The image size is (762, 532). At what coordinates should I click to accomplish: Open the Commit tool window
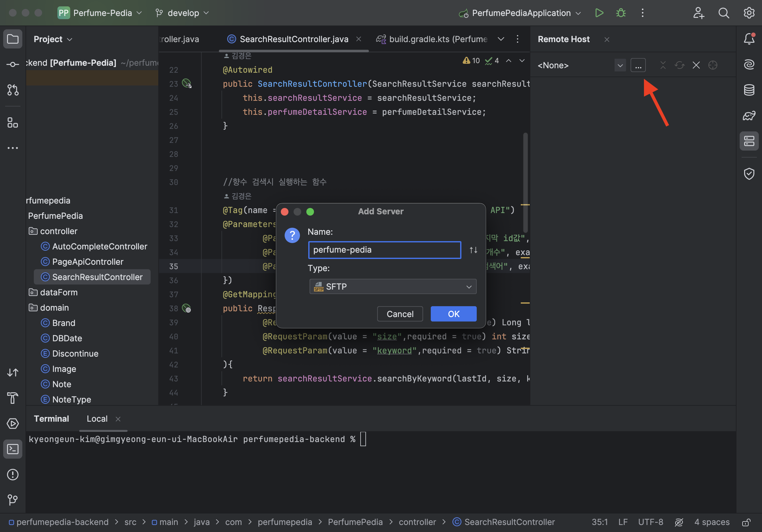13,64
